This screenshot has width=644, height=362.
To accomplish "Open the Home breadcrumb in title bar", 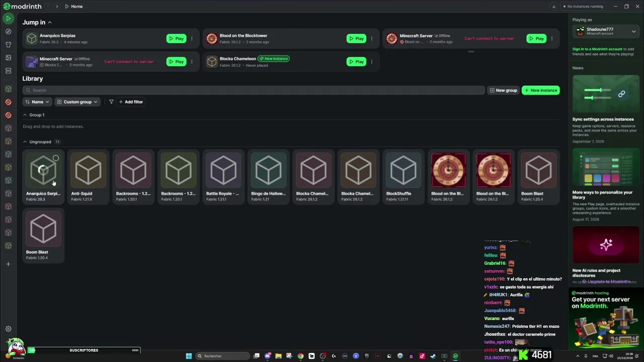I will coord(73,7).
